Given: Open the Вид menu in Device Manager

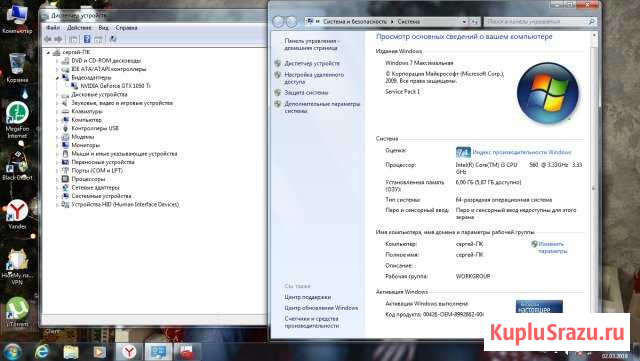Looking at the screenshot, I should [103, 28].
